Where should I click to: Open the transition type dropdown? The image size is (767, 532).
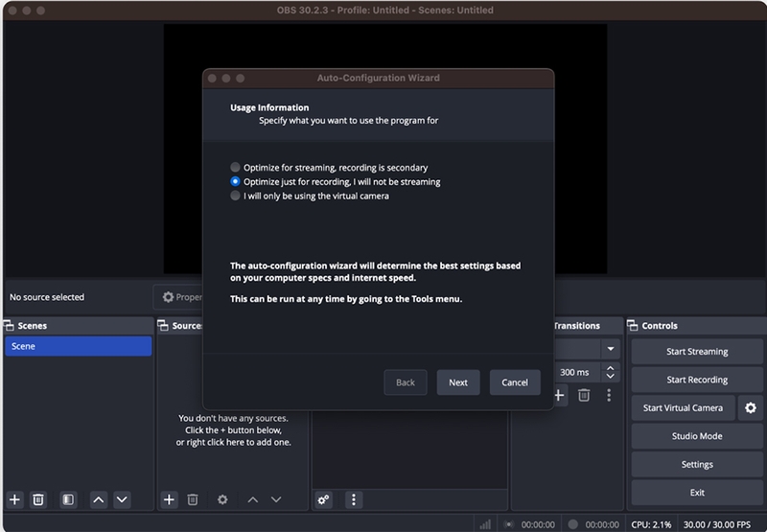click(x=611, y=349)
